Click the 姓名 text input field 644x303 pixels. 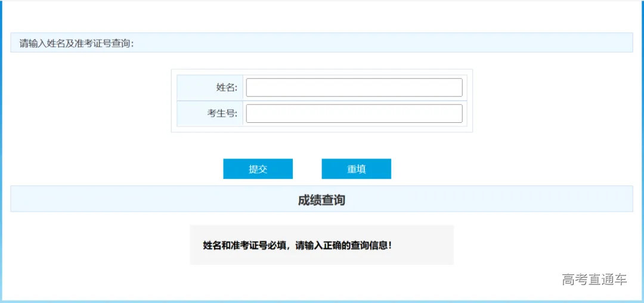click(354, 88)
